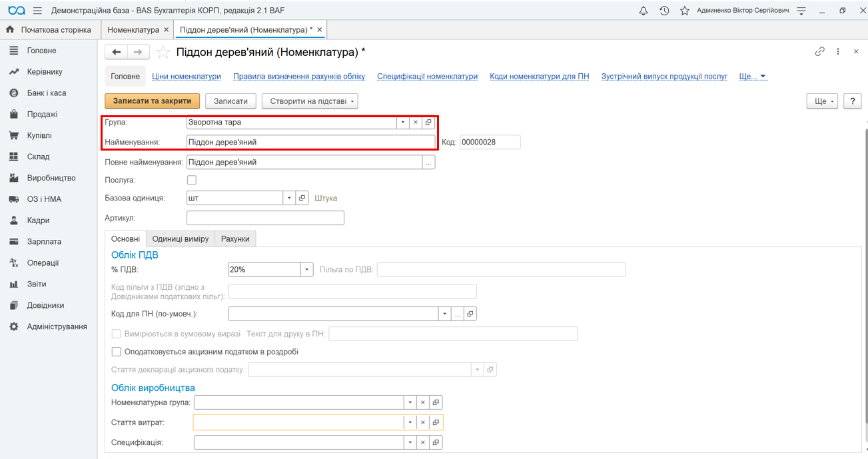Expand Код для ПН dropdown arrow
The image size is (868, 459).
pos(444,314)
